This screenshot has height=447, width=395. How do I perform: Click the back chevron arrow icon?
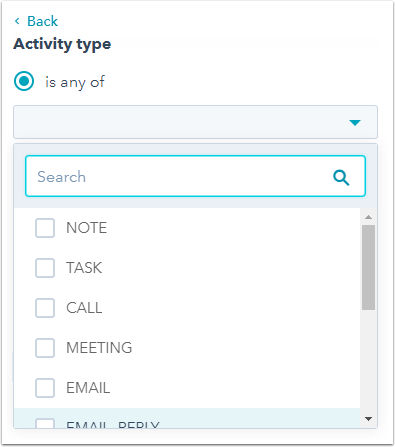click(17, 21)
